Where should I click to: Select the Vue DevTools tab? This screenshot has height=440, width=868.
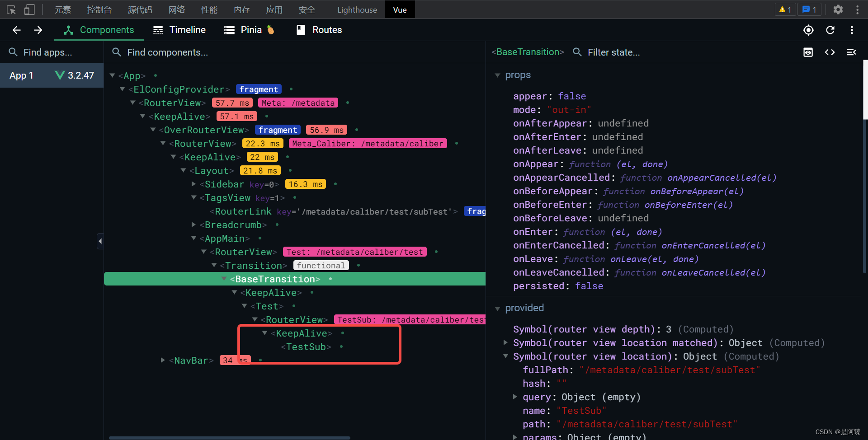pyautogui.click(x=400, y=9)
